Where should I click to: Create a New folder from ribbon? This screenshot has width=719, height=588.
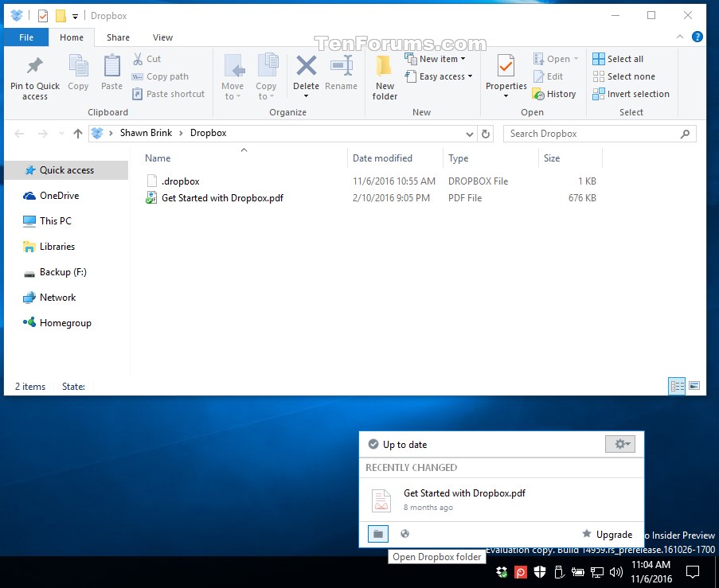(385, 77)
